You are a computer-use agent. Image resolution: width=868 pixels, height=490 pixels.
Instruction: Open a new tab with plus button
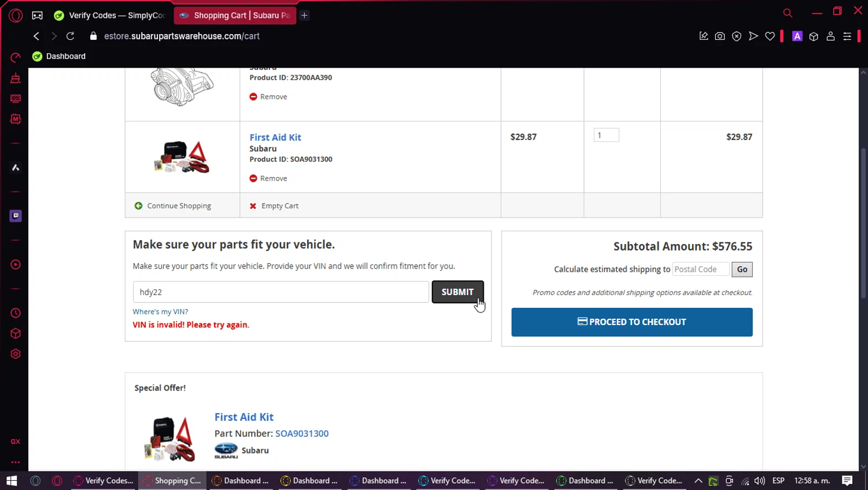[x=304, y=16]
